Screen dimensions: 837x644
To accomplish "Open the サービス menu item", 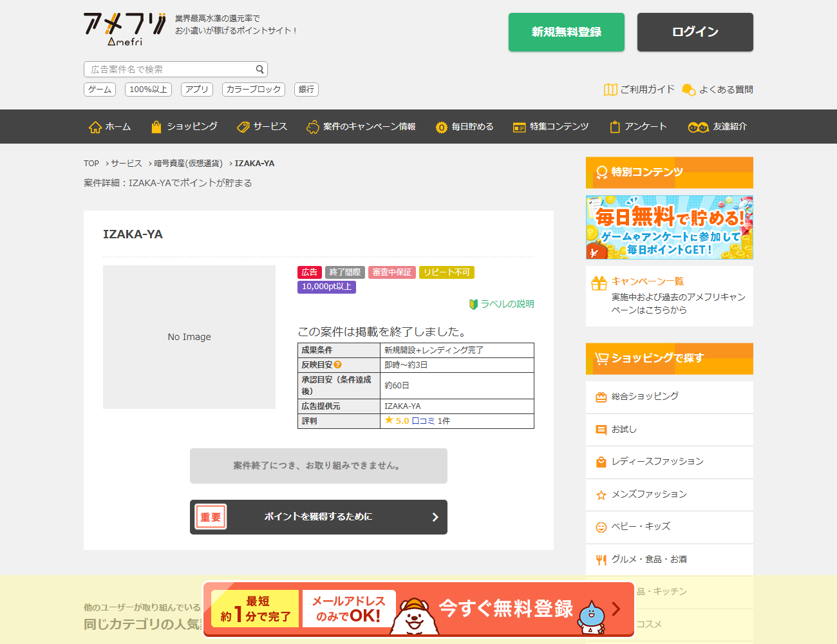I will [x=262, y=127].
